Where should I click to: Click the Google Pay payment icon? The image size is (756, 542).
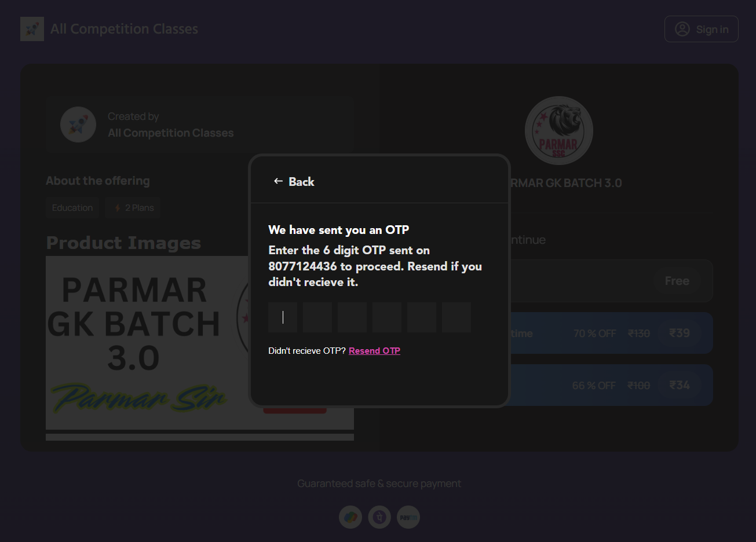coord(350,517)
